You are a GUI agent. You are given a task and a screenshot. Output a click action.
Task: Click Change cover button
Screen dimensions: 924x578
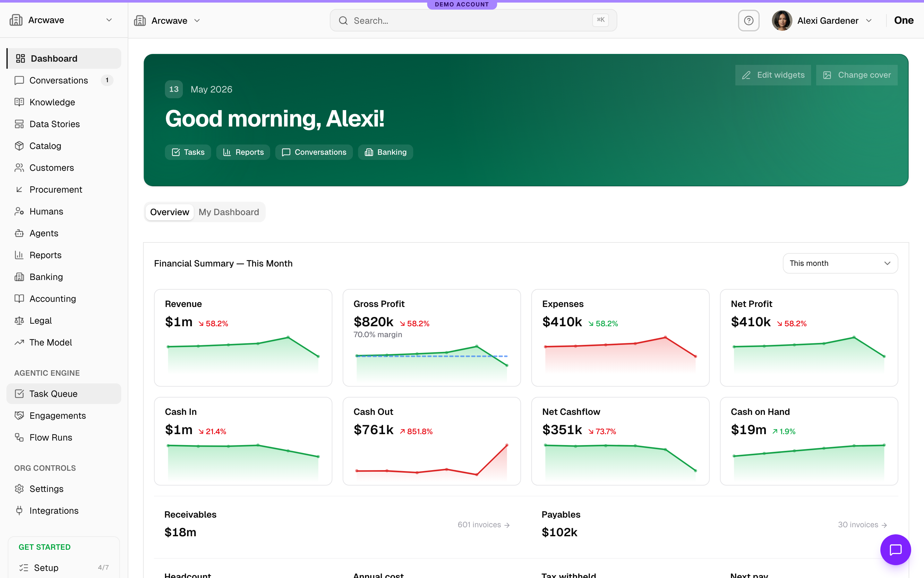pyautogui.click(x=857, y=75)
